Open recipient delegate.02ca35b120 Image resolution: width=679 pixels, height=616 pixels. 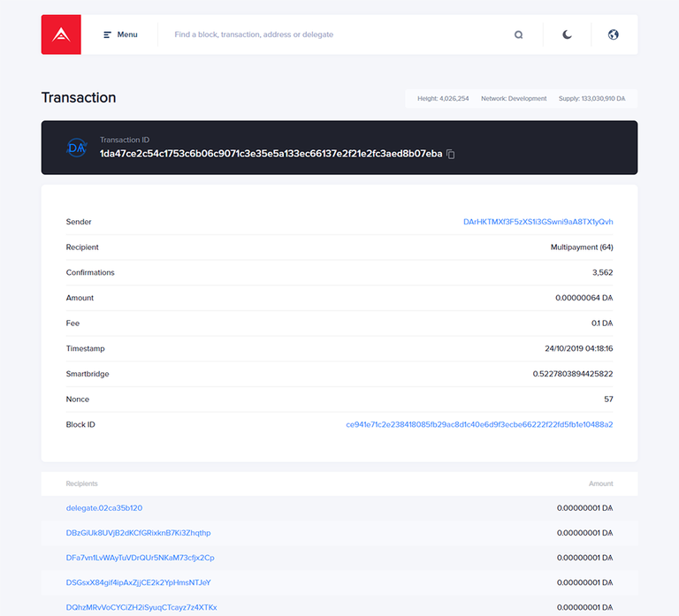104,508
